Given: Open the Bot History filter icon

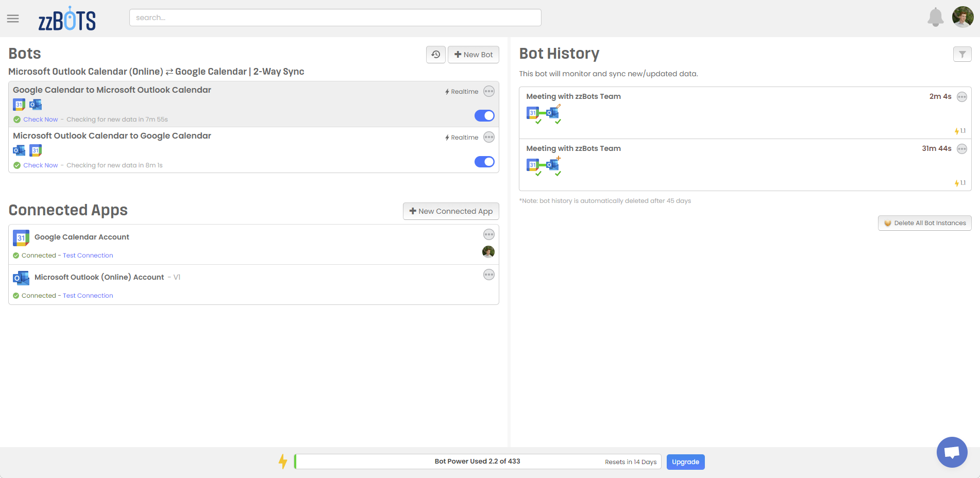Looking at the screenshot, I should click(962, 54).
